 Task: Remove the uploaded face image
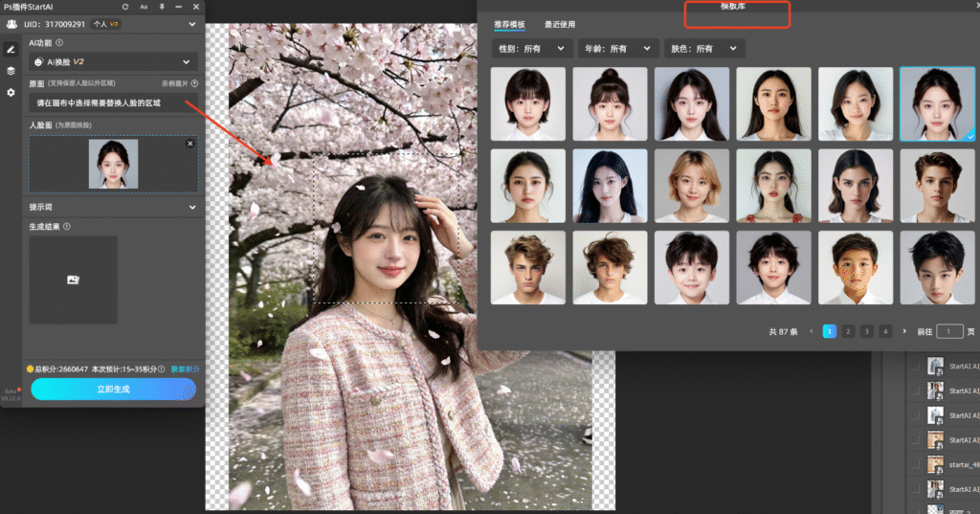point(189,144)
